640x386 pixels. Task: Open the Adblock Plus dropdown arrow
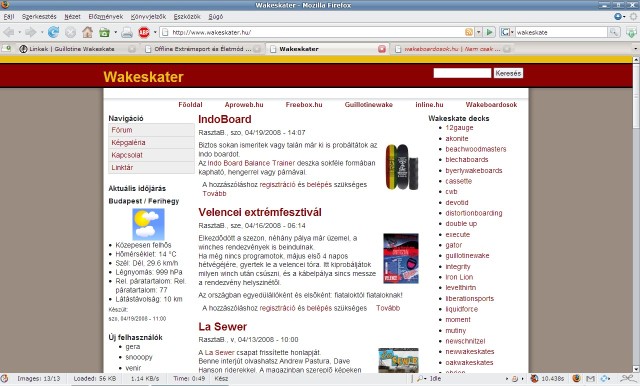point(155,32)
